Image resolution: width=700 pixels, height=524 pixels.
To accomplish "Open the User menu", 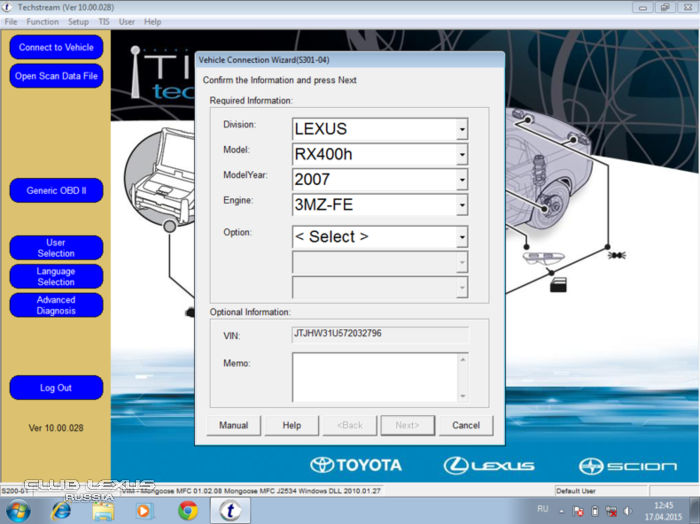I will click(126, 22).
